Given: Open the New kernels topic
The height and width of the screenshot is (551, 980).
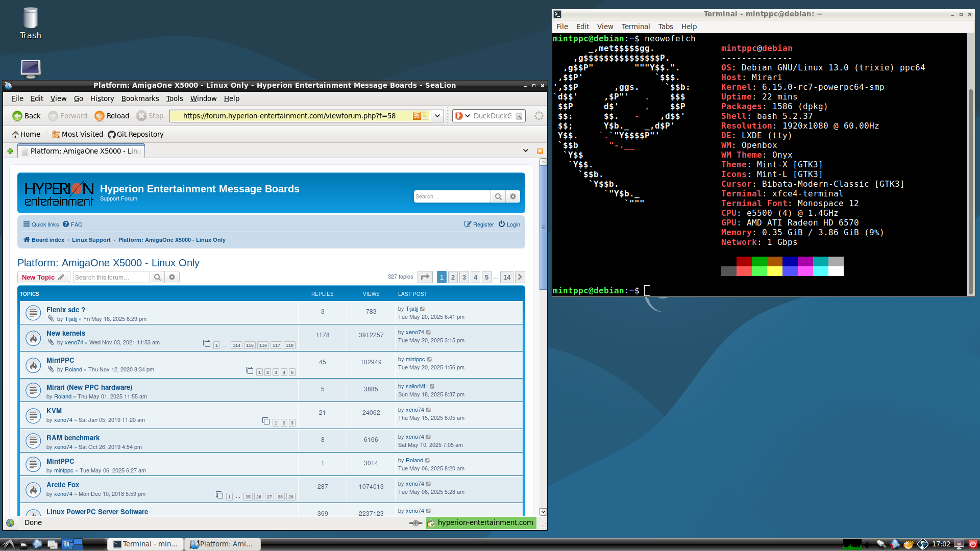Looking at the screenshot, I should click(x=66, y=333).
